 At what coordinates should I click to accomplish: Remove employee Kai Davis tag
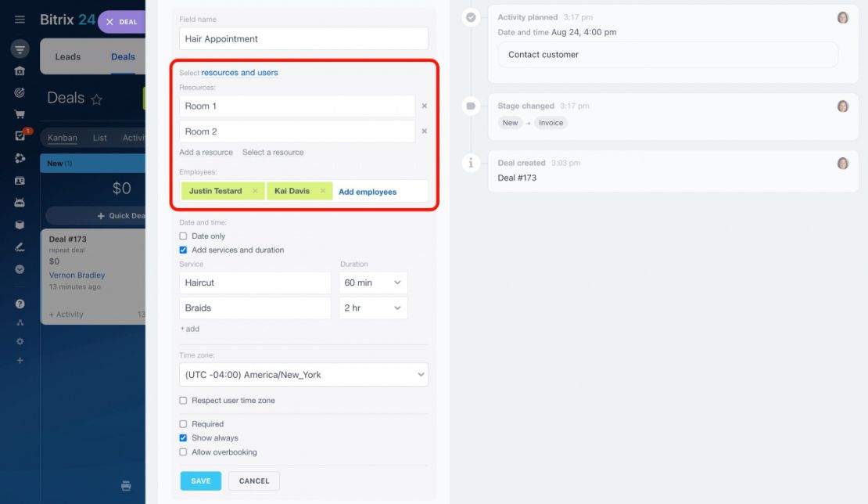[x=323, y=190]
